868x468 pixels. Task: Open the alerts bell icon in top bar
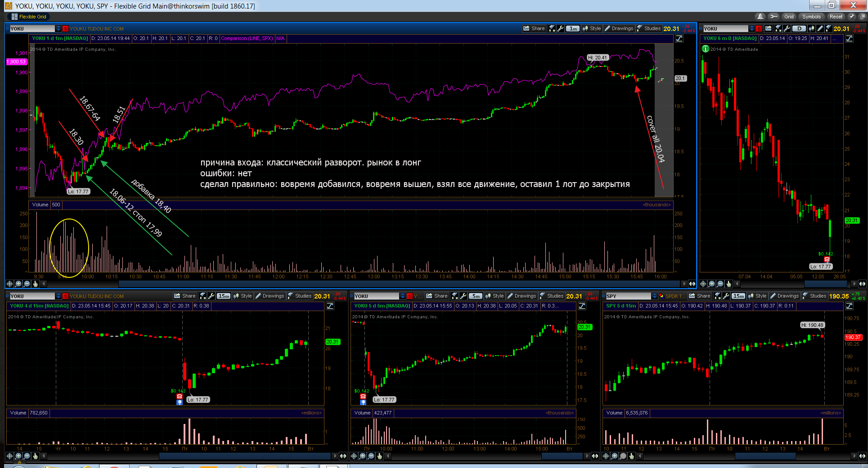(x=760, y=17)
